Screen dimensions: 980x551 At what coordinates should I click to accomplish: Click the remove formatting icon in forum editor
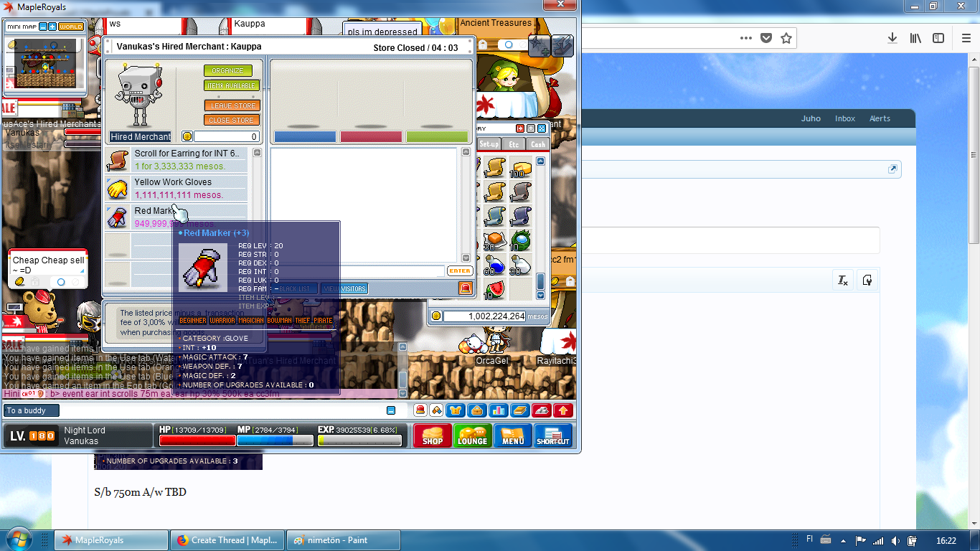point(843,281)
